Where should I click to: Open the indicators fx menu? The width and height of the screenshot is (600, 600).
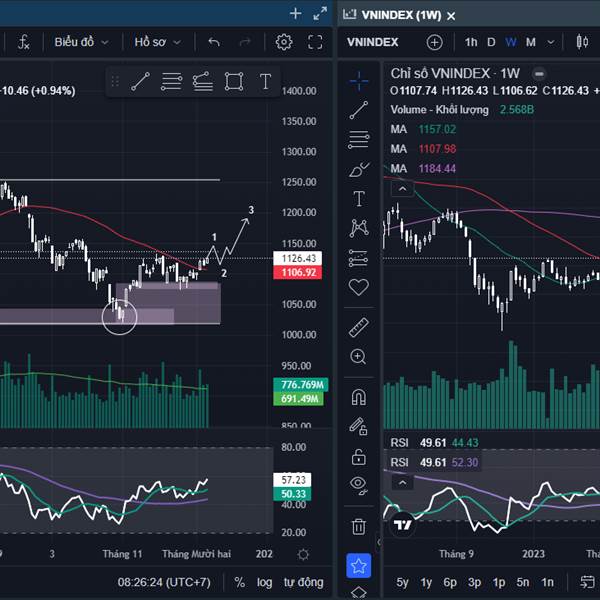(x=23, y=42)
